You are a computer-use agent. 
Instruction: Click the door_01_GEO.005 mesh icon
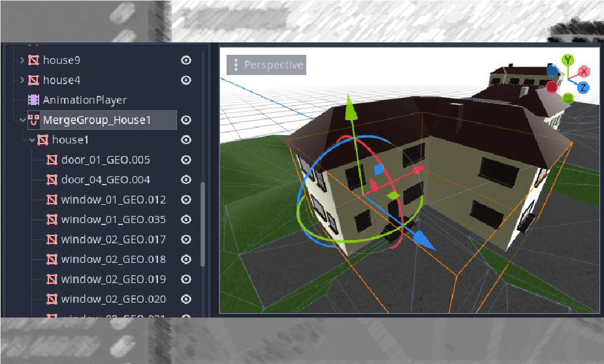tap(52, 160)
